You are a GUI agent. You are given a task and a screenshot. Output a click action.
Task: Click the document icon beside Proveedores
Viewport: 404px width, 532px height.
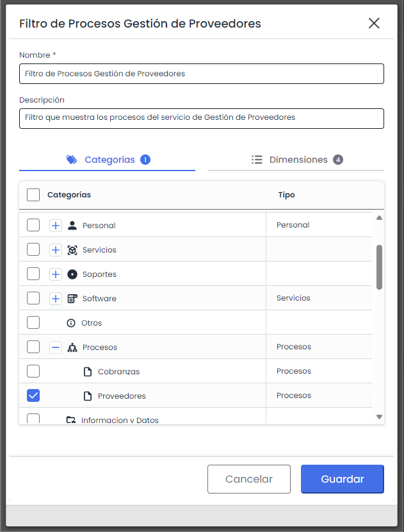pos(88,396)
